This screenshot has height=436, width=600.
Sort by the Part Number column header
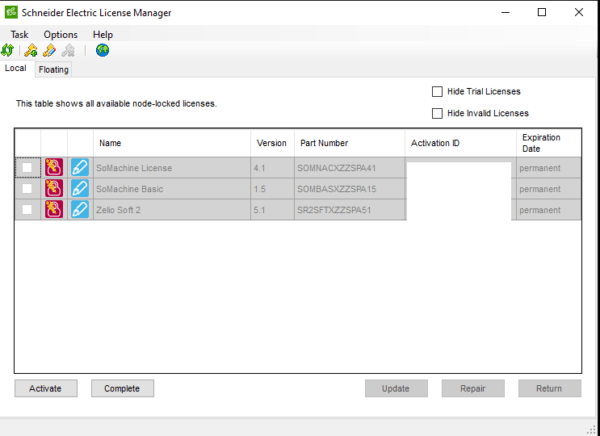point(350,143)
